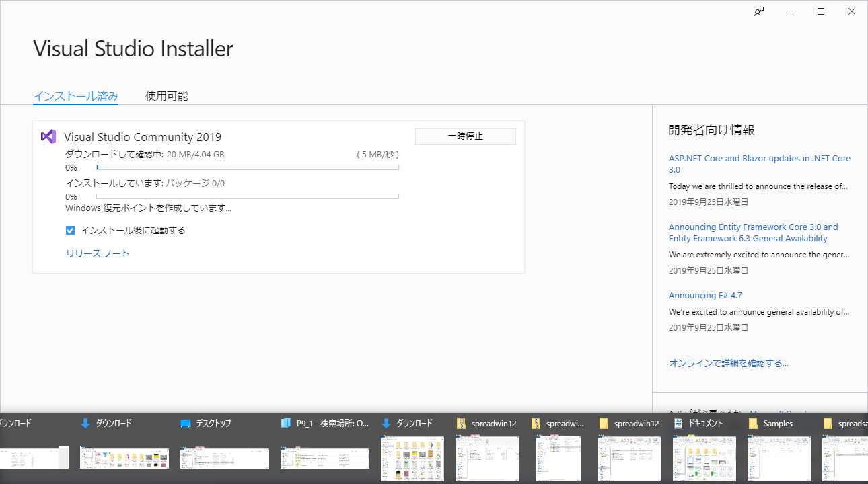
Task: Close the Visual Studio Installer window
Action: click(x=852, y=11)
